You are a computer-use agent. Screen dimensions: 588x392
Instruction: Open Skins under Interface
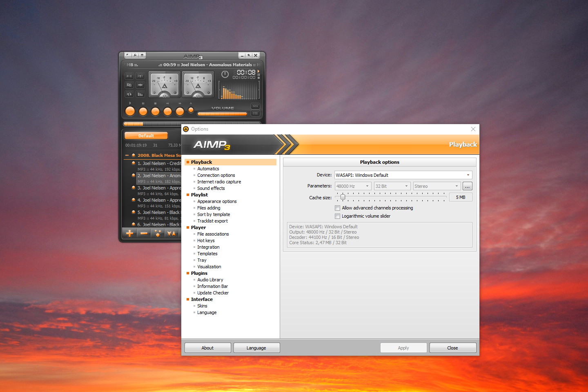202,306
